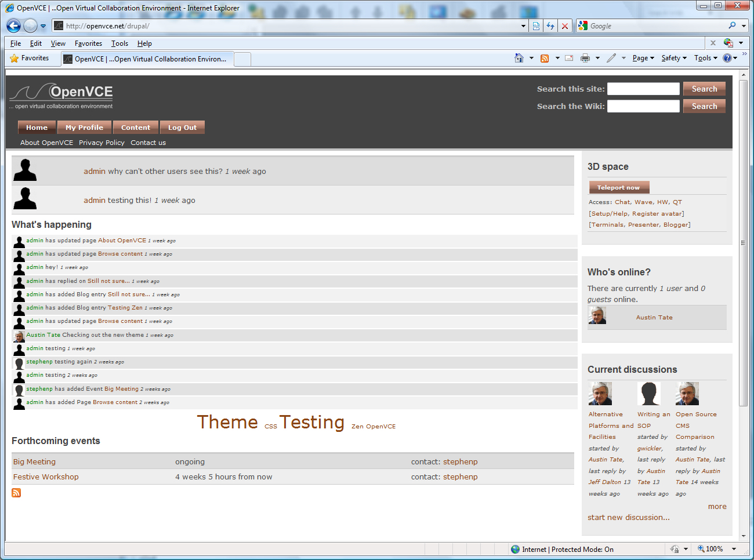Open the Contact us link
The image size is (754, 560).
point(148,143)
